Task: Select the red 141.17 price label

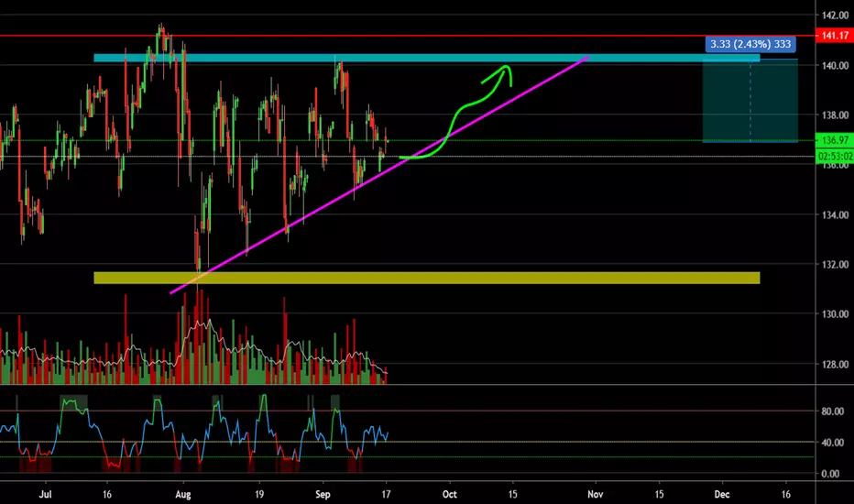Action: pyautogui.click(x=835, y=36)
